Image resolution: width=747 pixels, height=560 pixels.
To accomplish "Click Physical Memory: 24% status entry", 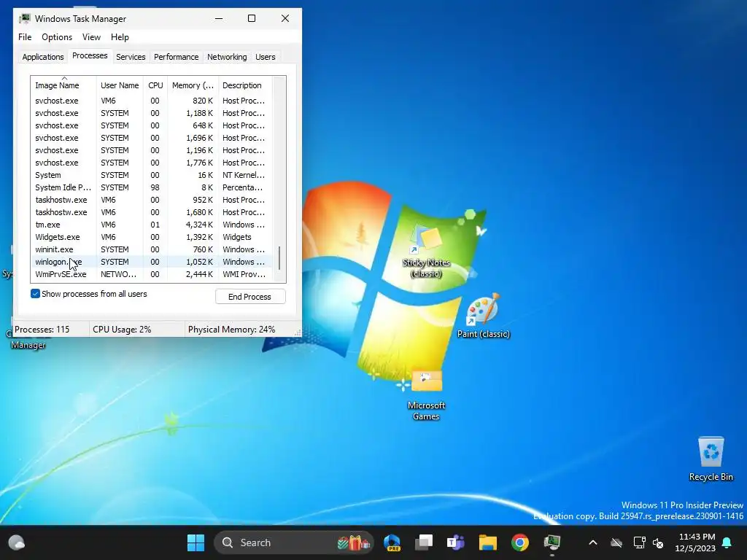I will click(x=231, y=330).
